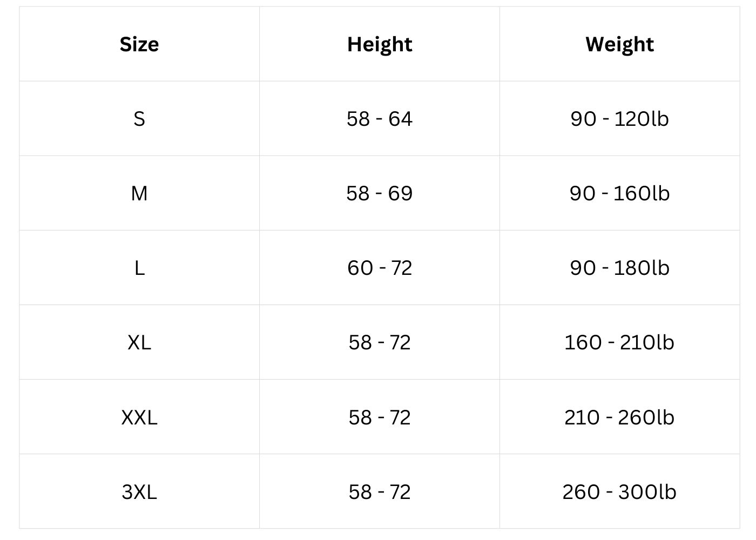Click the 90 - 180lb weight cell
The height and width of the screenshot is (540, 756).
click(619, 268)
